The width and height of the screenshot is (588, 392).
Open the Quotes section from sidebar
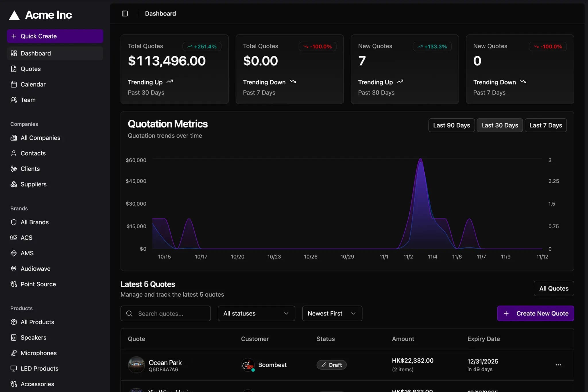click(x=30, y=69)
